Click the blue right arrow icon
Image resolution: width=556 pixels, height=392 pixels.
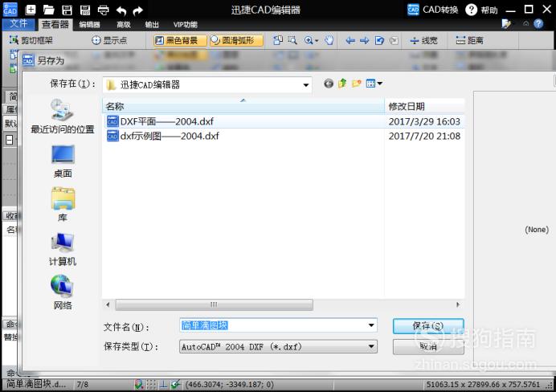(x=365, y=40)
